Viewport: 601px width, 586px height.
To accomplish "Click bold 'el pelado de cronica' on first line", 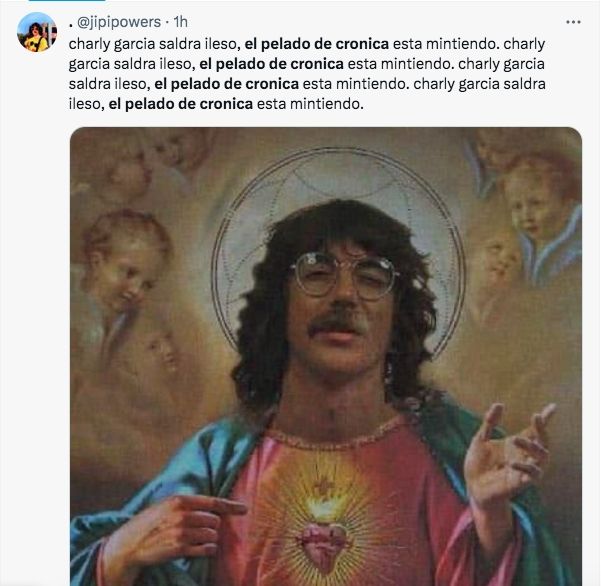I will [x=317, y=44].
